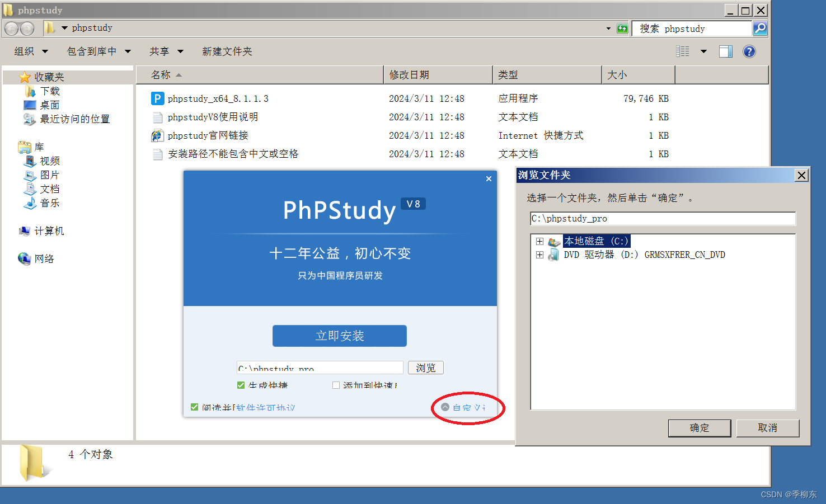This screenshot has height=504, width=826.
Task: Open 桌面 in the favorites sidebar
Action: [x=50, y=105]
